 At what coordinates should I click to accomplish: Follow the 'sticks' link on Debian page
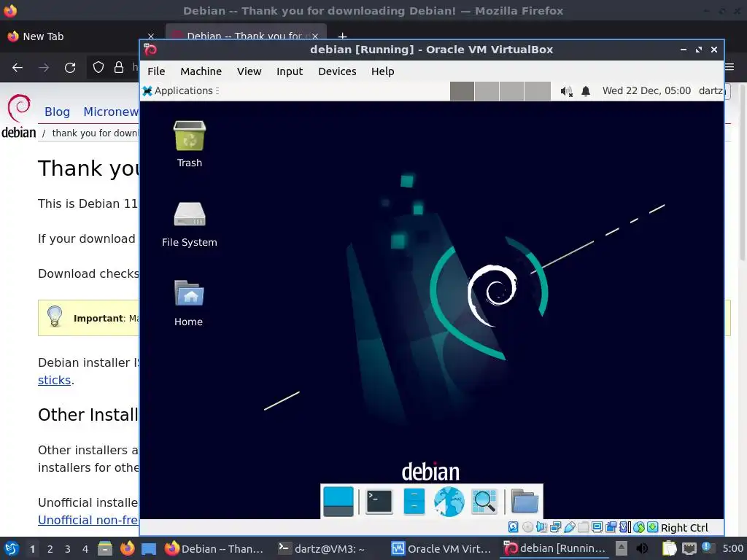point(54,380)
